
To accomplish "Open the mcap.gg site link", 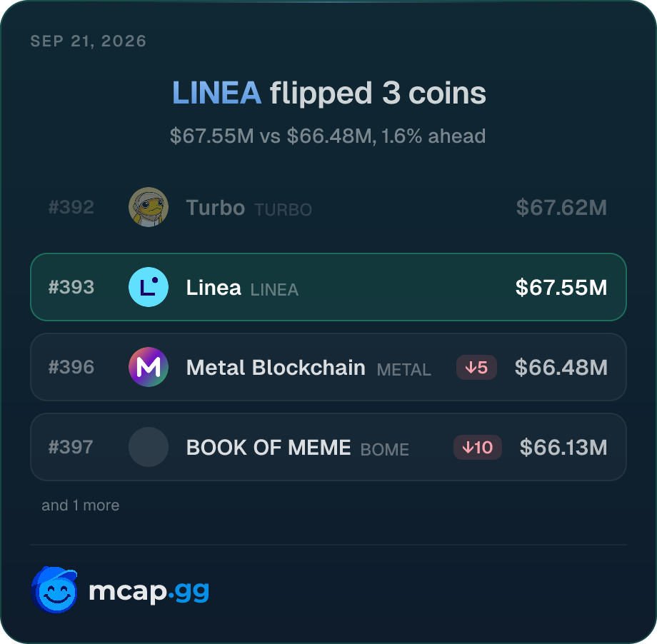I will click(149, 591).
